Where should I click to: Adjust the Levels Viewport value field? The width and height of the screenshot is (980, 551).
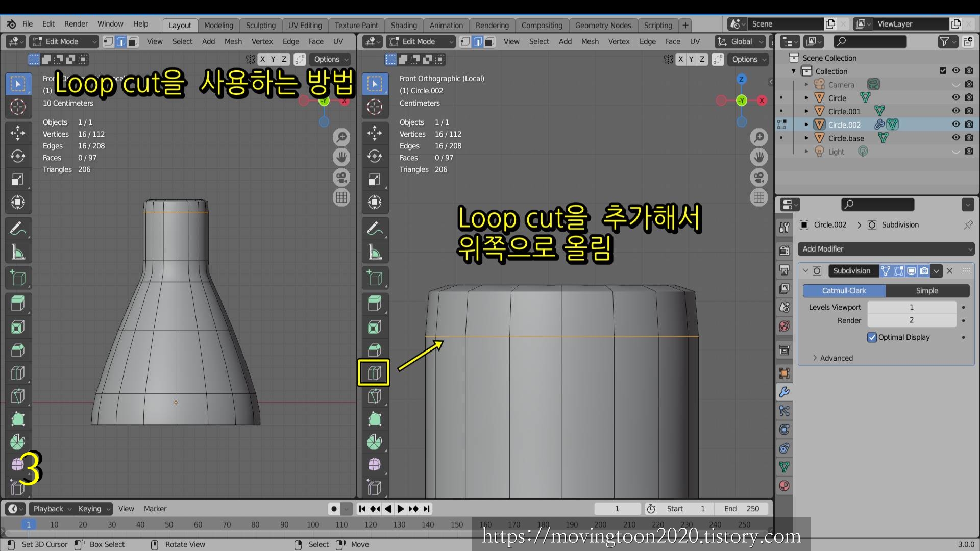click(x=912, y=307)
